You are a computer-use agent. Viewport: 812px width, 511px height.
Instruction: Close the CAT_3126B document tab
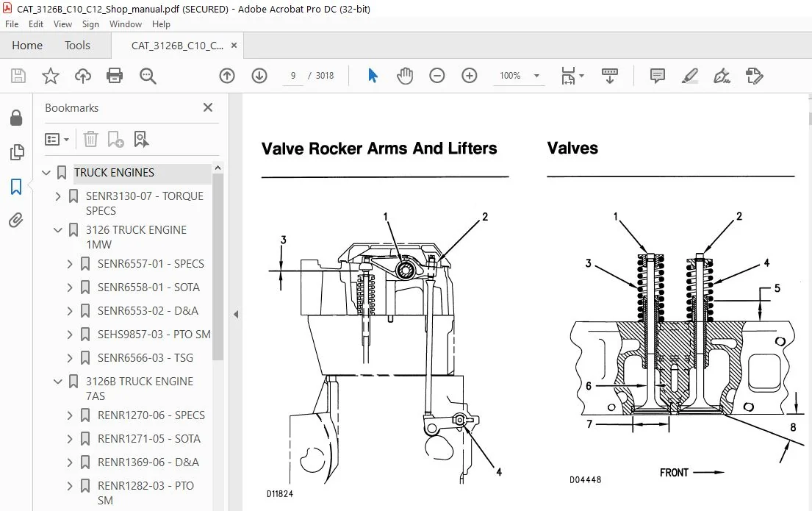pos(234,46)
